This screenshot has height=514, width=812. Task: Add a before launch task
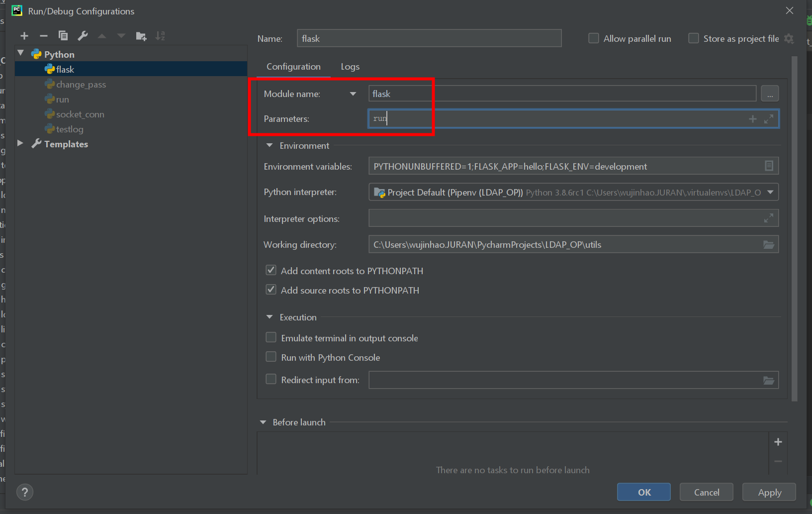(x=778, y=442)
